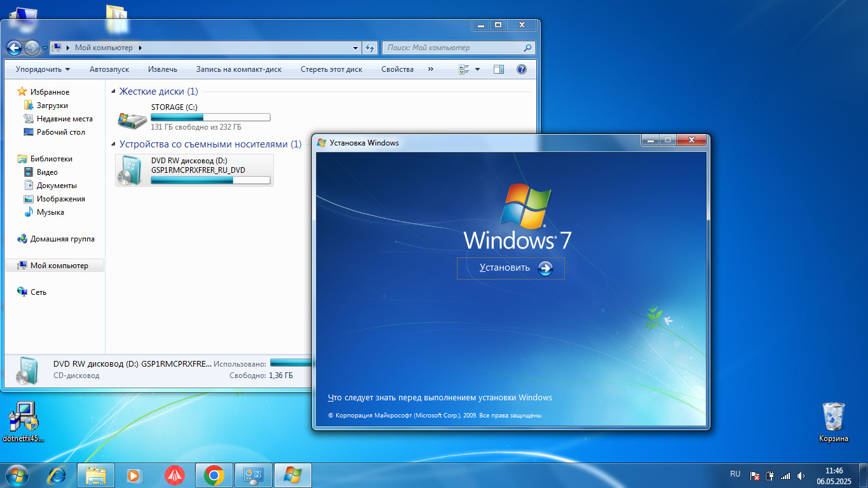The height and width of the screenshot is (488, 868).
Task: Select Downloads in the Favorites tree
Action: click(52, 105)
